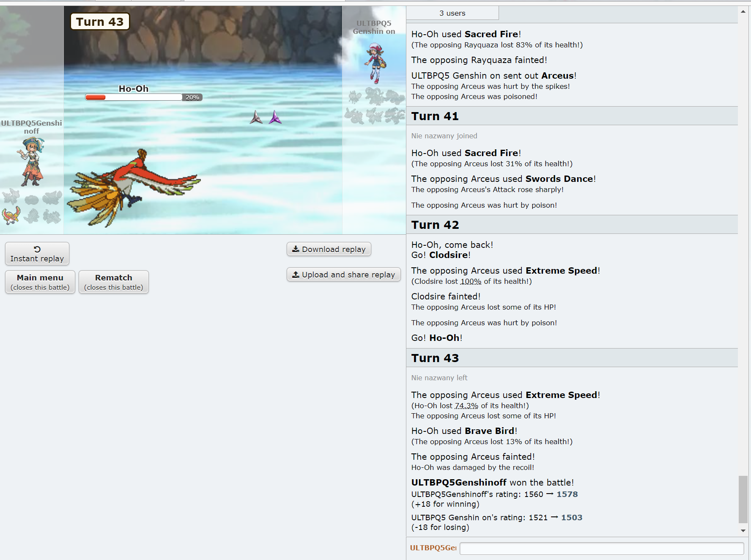Click the purple Toxic Spikes hazard icon
The image size is (751, 560).
(x=275, y=117)
